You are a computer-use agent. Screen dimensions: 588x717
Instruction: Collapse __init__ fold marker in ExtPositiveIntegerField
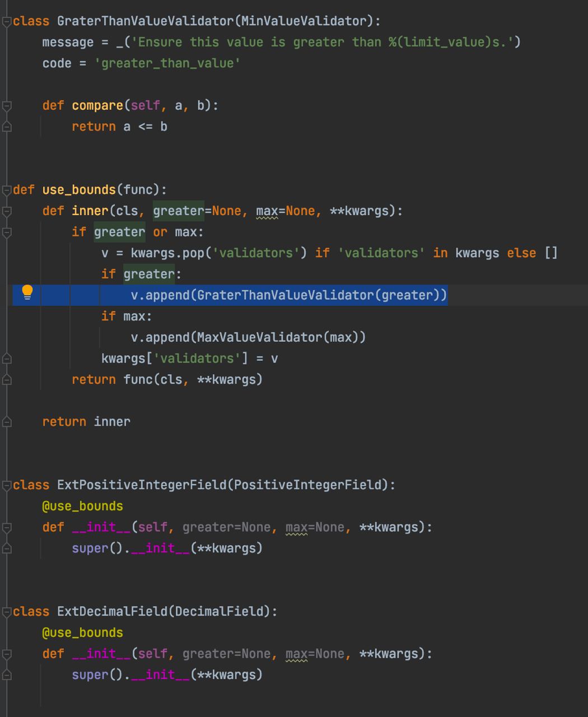(7, 527)
